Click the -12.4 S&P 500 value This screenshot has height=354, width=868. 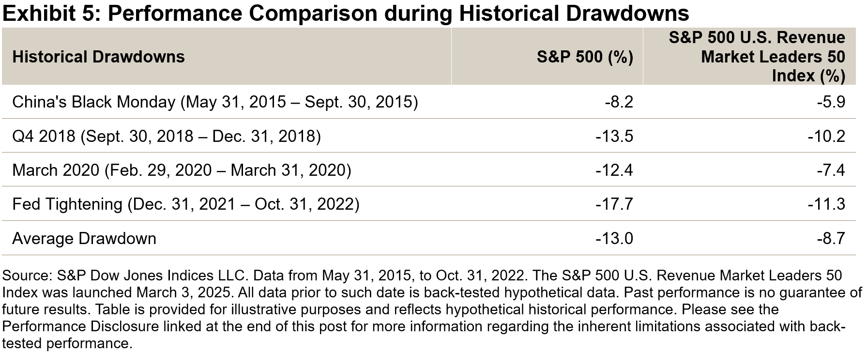click(614, 170)
